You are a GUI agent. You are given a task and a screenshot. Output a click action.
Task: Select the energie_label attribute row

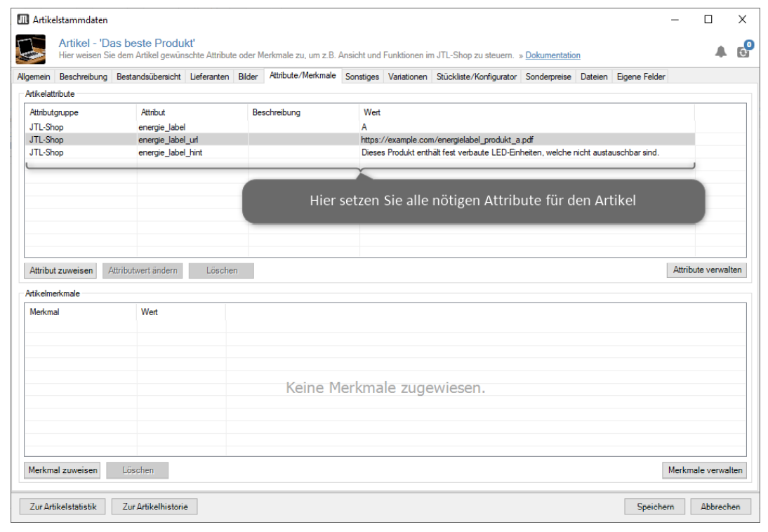360,127
